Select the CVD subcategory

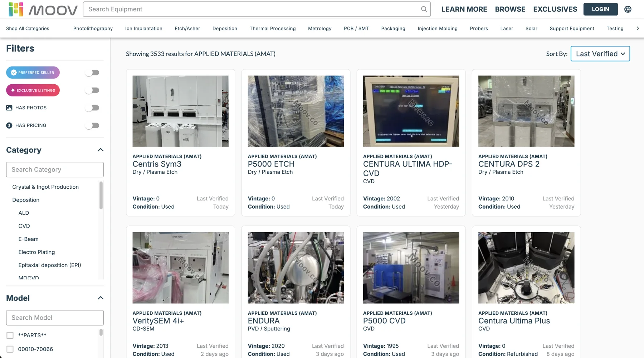coord(24,226)
